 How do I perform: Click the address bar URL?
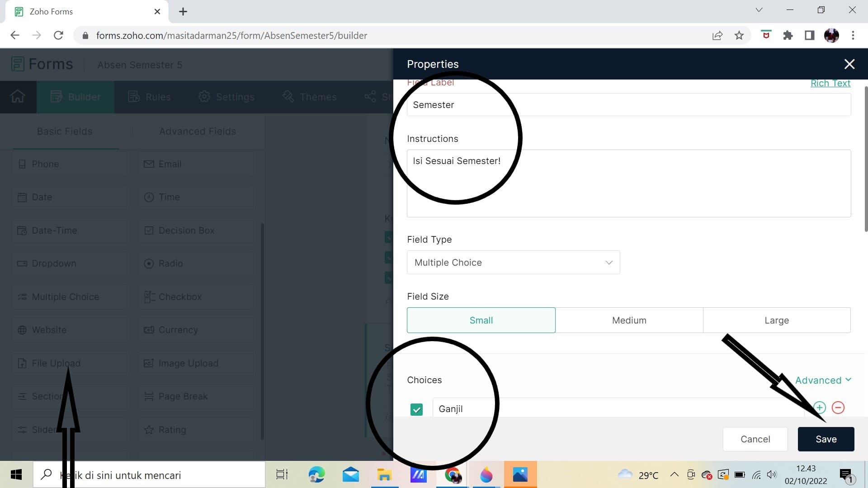pos(231,35)
